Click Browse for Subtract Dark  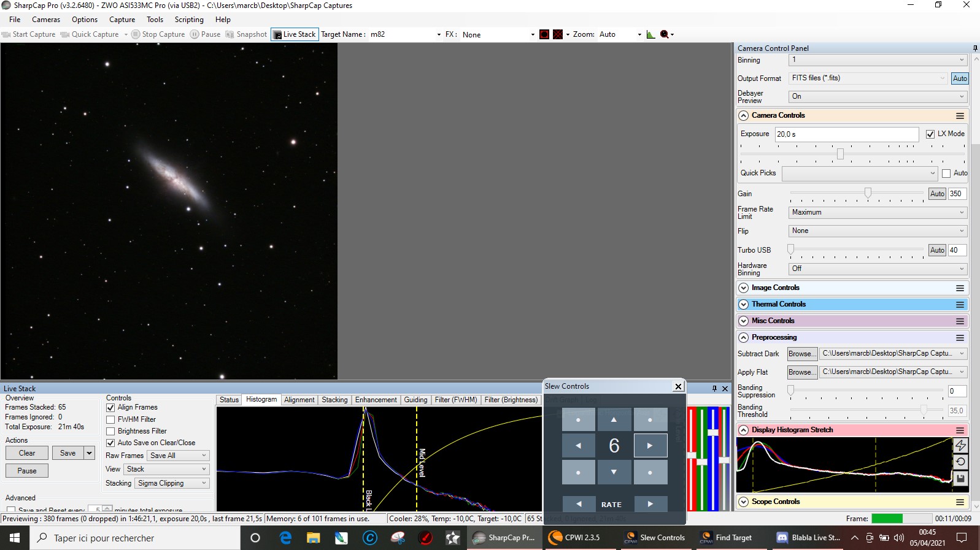[x=802, y=354]
